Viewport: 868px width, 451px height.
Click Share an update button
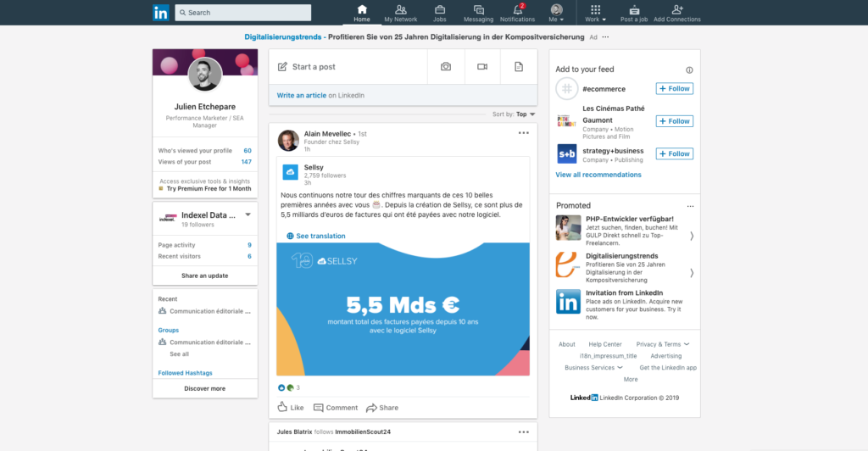pyautogui.click(x=205, y=276)
